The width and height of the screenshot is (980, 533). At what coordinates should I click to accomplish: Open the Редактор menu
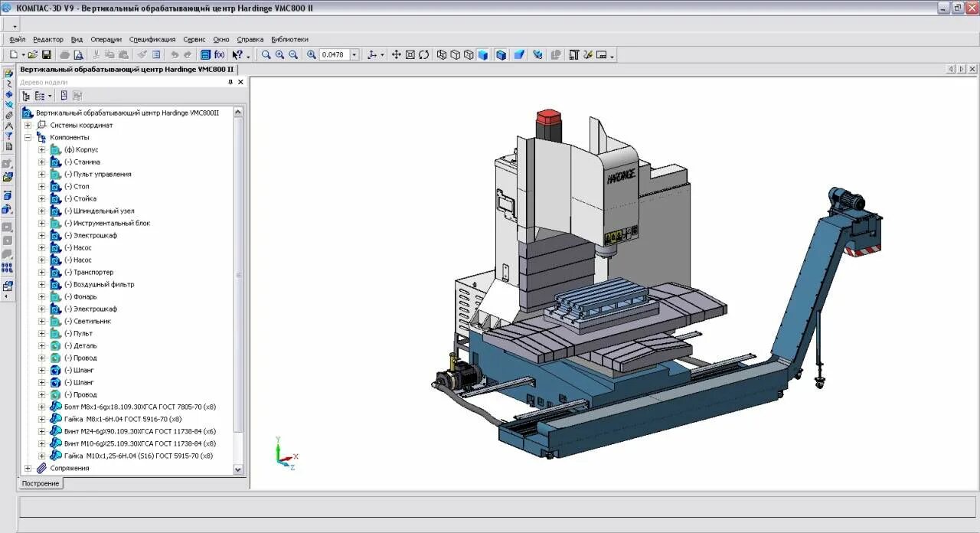click(48, 39)
